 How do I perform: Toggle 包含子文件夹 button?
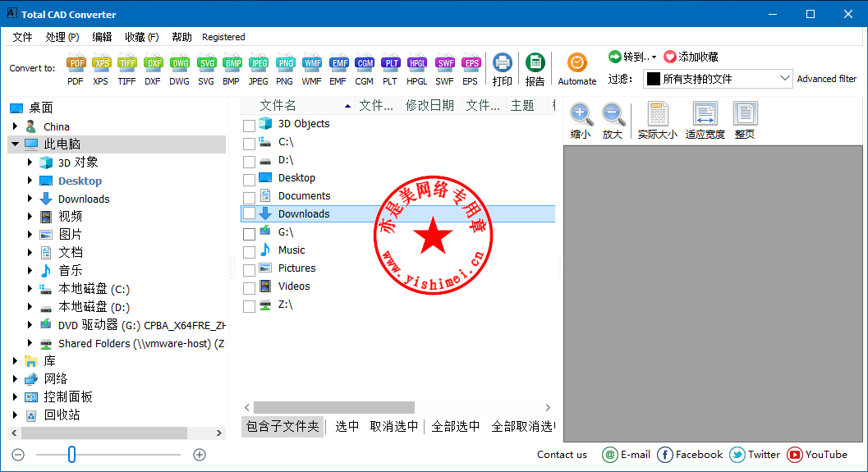[x=282, y=427]
